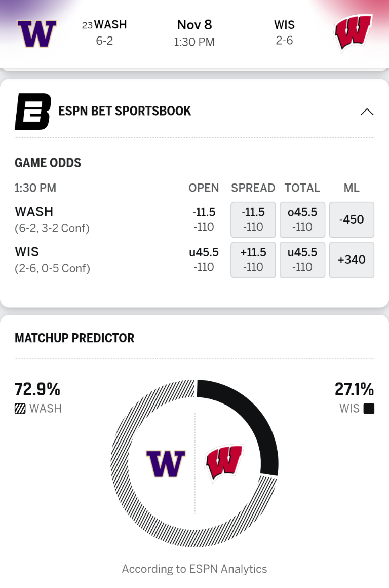
Task: Click the Washington Huskies logo in header
Action: pos(36,33)
